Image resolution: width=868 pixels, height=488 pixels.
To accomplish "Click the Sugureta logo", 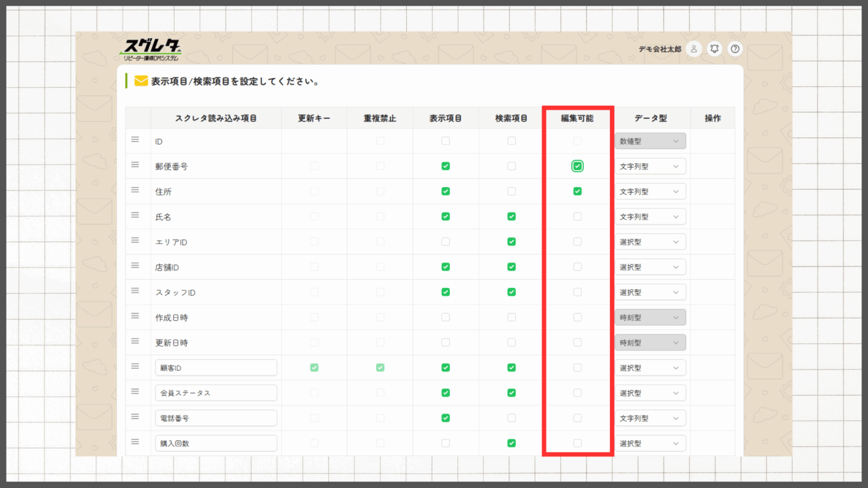I will 151,49.
